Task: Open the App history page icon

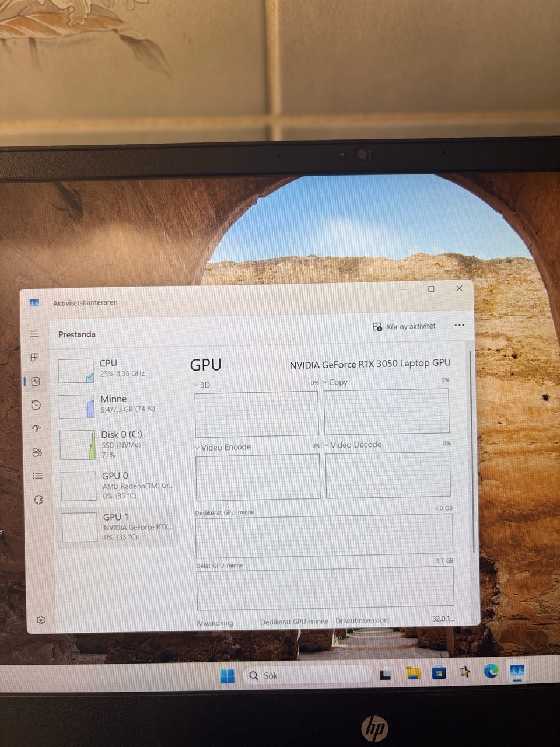Action: pos(36,405)
